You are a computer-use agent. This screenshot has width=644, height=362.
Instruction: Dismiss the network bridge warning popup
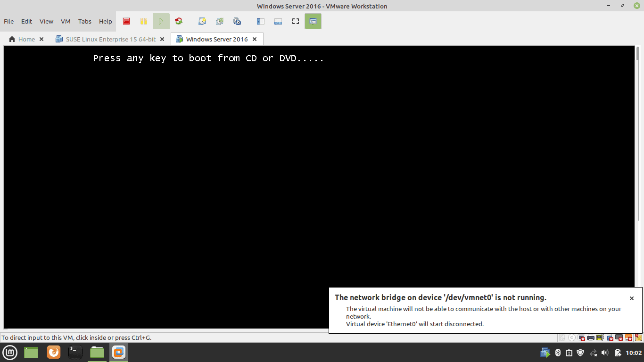tap(632, 298)
